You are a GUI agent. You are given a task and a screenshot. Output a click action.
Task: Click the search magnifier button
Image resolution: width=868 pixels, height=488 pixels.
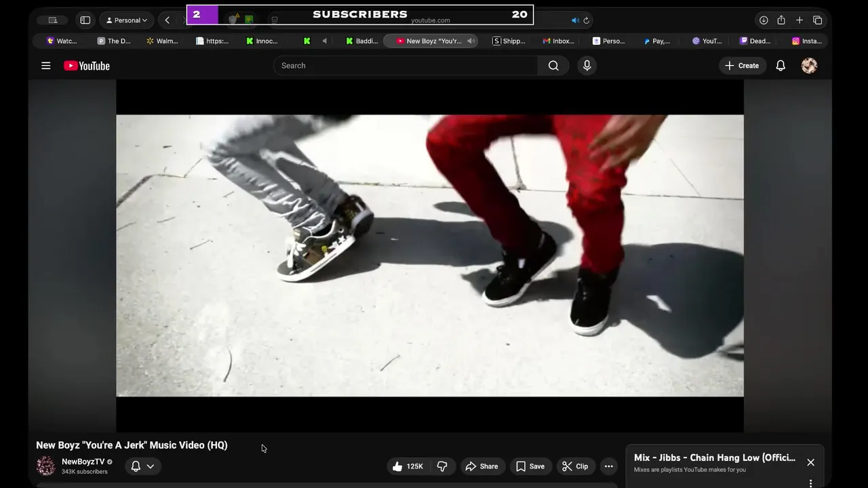pyautogui.click(x=553, y=66)
